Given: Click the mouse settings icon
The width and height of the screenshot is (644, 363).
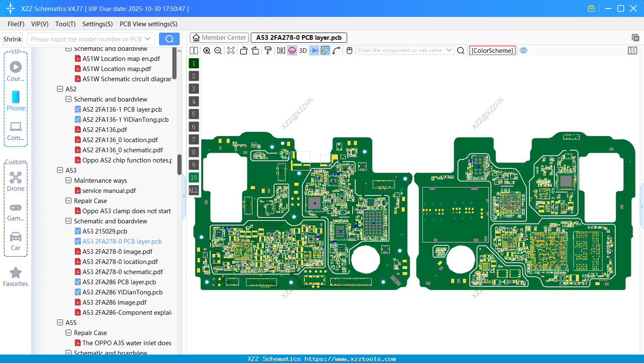Looking at the screenshot, I should (x=349, y=51).
